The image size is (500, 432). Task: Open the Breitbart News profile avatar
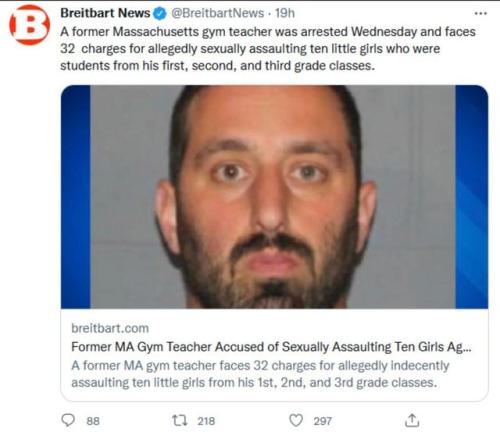click(29, 25)
